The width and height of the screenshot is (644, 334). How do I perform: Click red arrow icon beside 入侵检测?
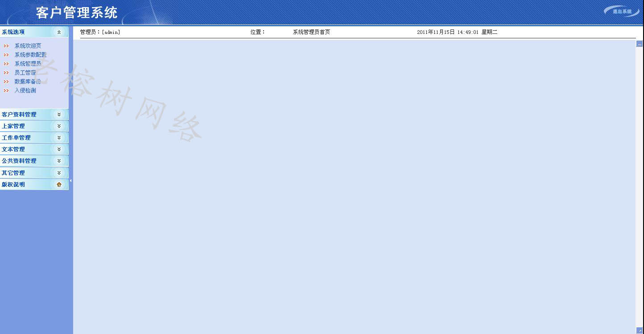pos(6,91)
